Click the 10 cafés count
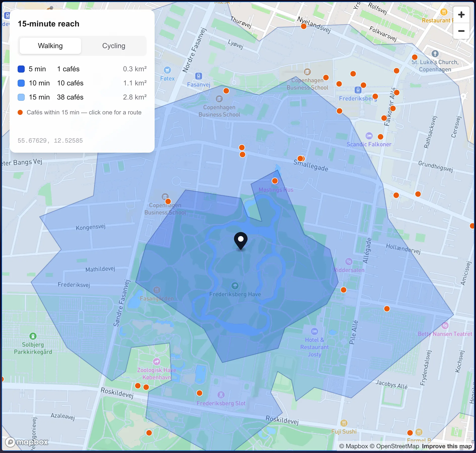 click(x=70, y=83)
